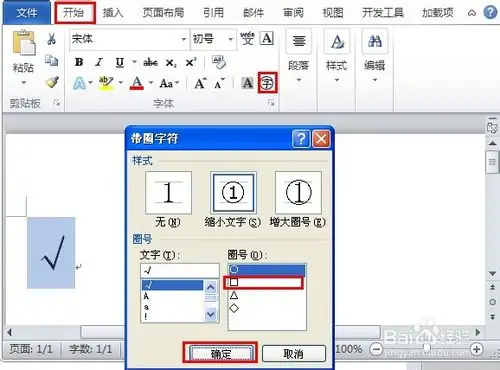Viewport: 500px width, 370px height.
Task: Click the Copy icon
Action: 52,61
